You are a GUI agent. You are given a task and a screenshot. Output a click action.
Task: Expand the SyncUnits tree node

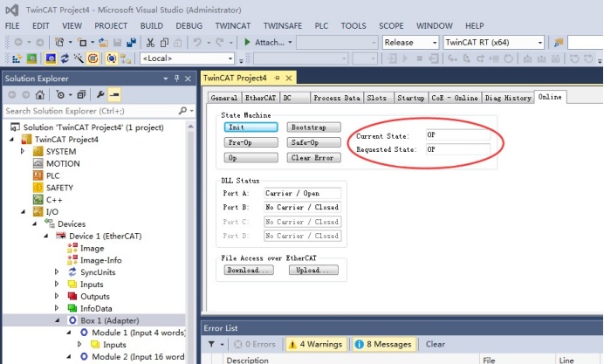[57, 272]
